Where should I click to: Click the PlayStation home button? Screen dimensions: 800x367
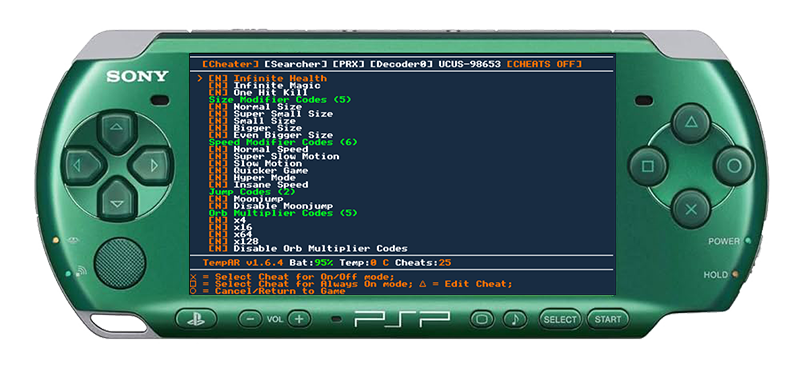click(196, 320)
